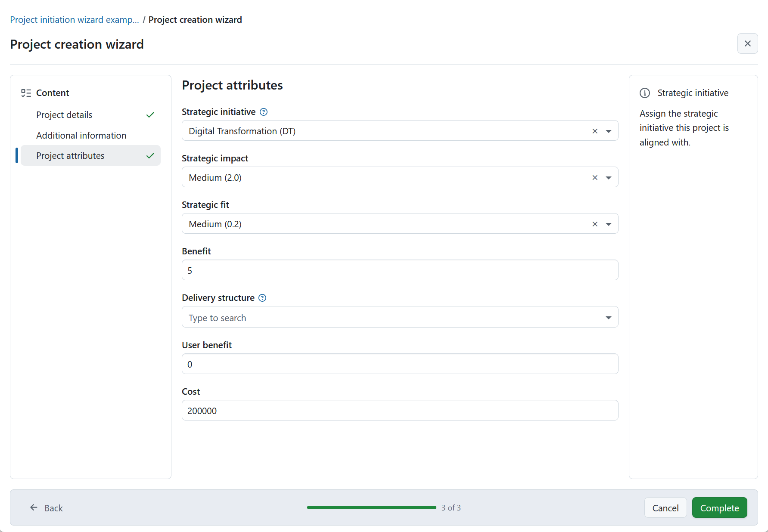Select the Project details step
768x532 pixels.
pos(64,114)
